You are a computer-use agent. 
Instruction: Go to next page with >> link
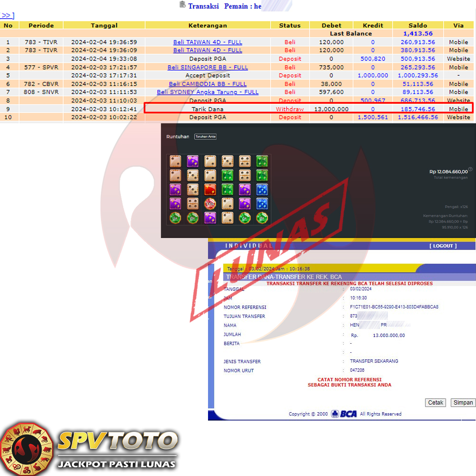click(8, 16)
